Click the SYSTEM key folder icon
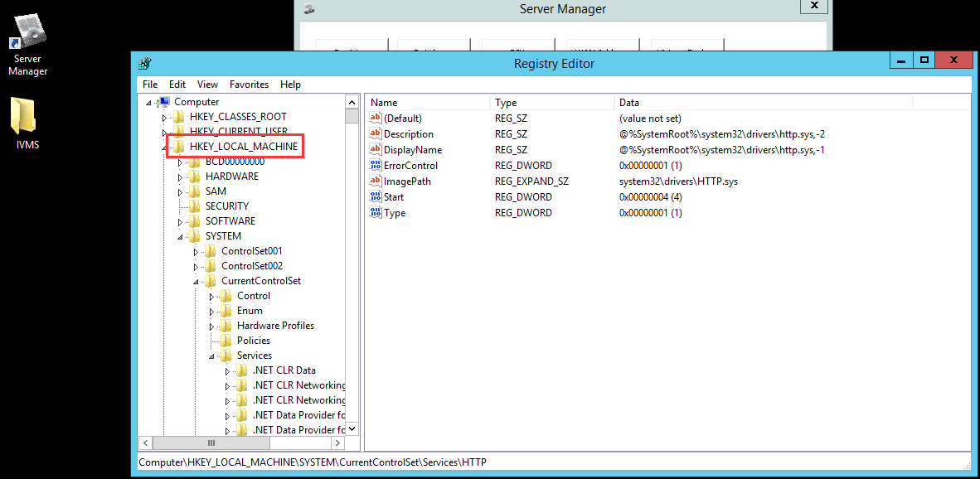The width and height of the screenshot is (980, 479). pos(195,236)
